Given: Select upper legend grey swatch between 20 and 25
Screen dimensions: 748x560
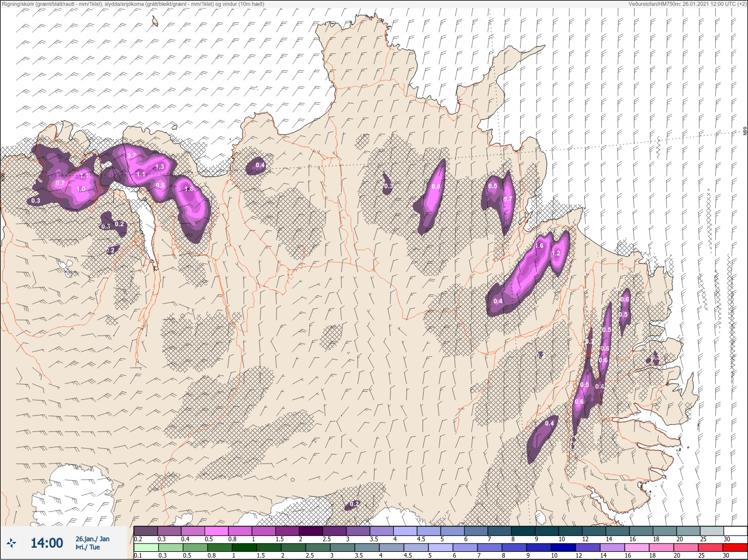Looking at the screenshot, I should (x=688, y=531).
